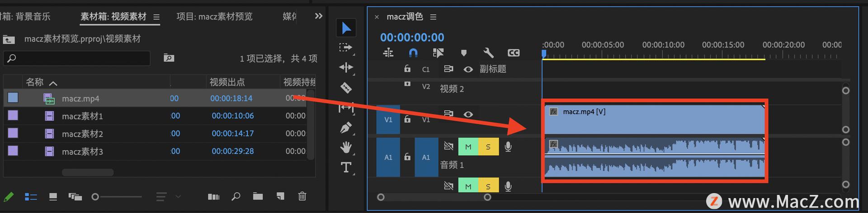The image size is (868, 213).
Task: Select the macz.mp4 row
Action: click(x=155, y=98)
